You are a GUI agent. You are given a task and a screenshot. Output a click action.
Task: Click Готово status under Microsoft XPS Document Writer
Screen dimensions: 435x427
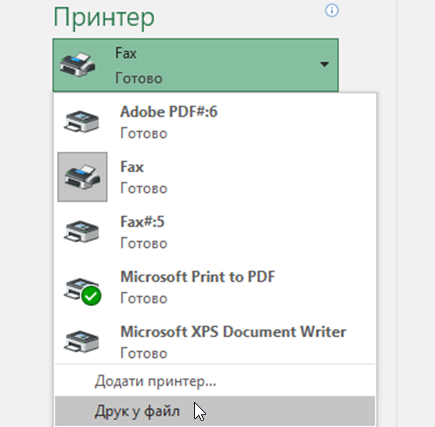(144, 354)
